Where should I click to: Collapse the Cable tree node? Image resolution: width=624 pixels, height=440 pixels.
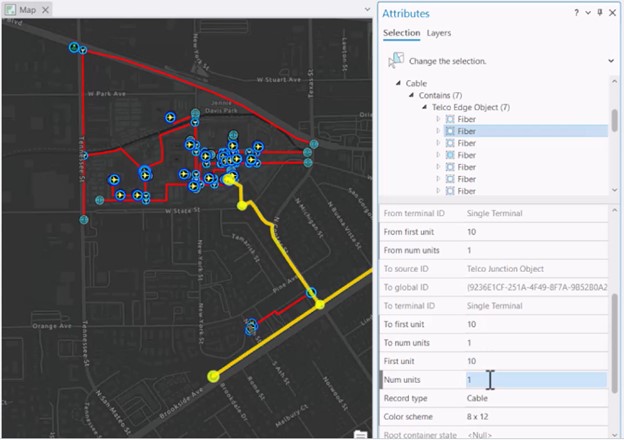[x=399, y=83]
